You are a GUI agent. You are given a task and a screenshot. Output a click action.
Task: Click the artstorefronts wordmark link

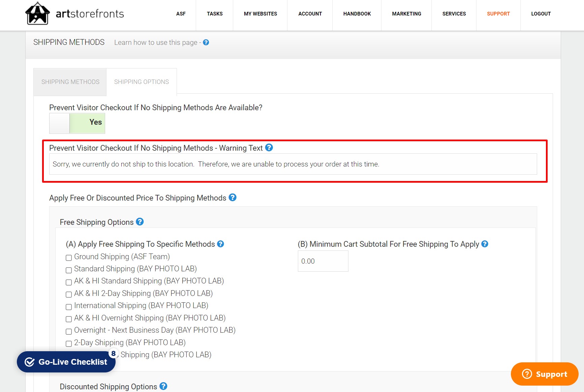(90, 14)
